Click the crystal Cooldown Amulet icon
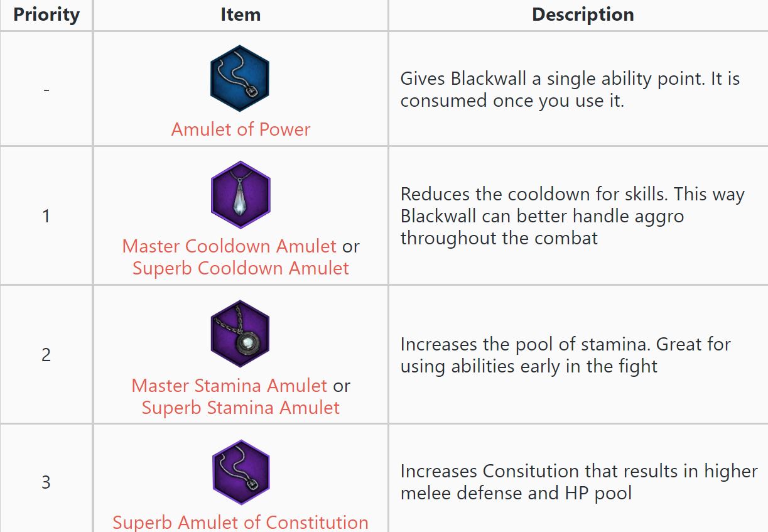Screen dimensions: 768x532 coord(240,195)
